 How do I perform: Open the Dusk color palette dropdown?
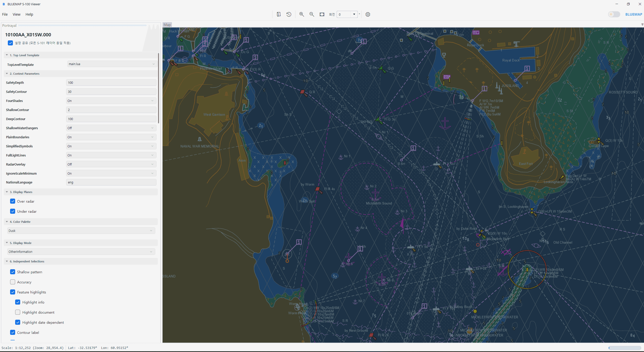point(81,231)
